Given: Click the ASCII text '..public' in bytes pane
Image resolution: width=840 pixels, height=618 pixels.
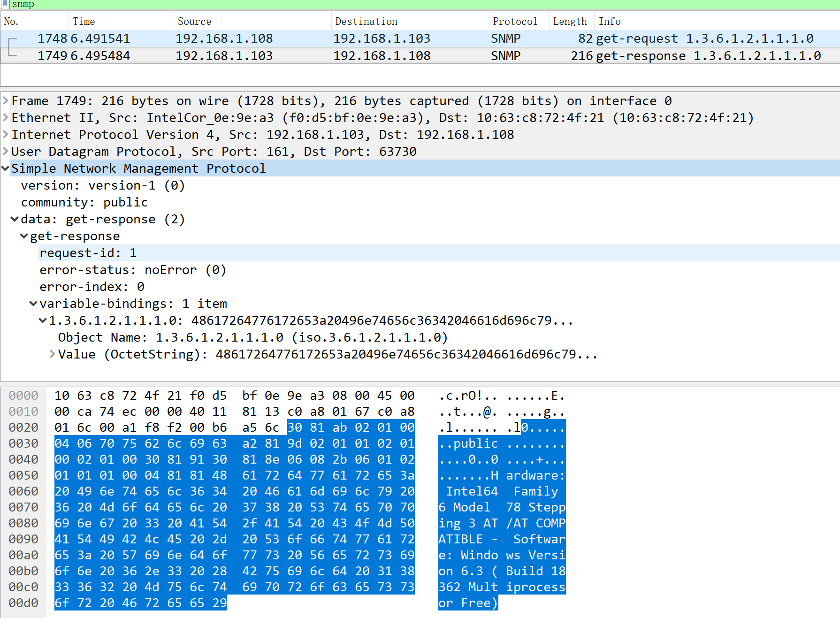Looking at the screenshot, I should [x=468, y=443].
